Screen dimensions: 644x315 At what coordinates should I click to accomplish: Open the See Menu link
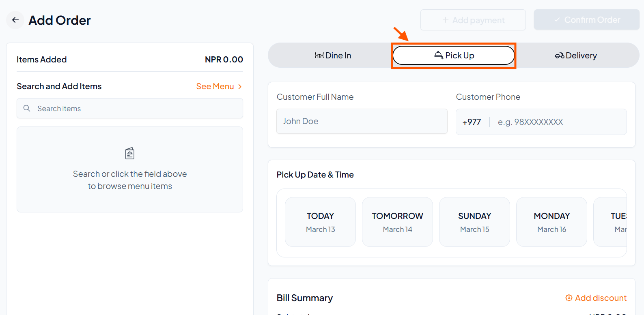point(215,86)
